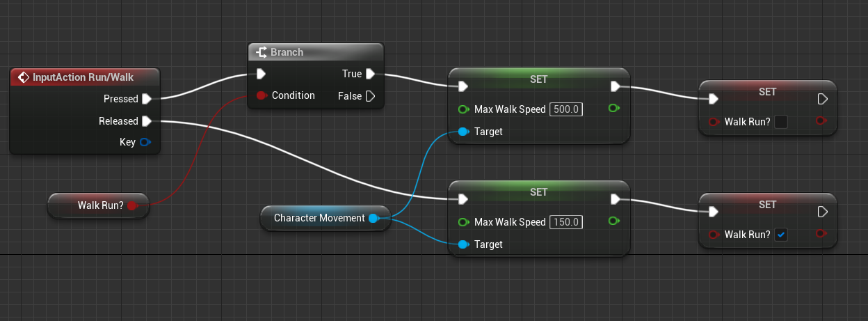Select the SET node title above Max Walk Speed 500.0
868x321 pixels.
tap(539, 79)
